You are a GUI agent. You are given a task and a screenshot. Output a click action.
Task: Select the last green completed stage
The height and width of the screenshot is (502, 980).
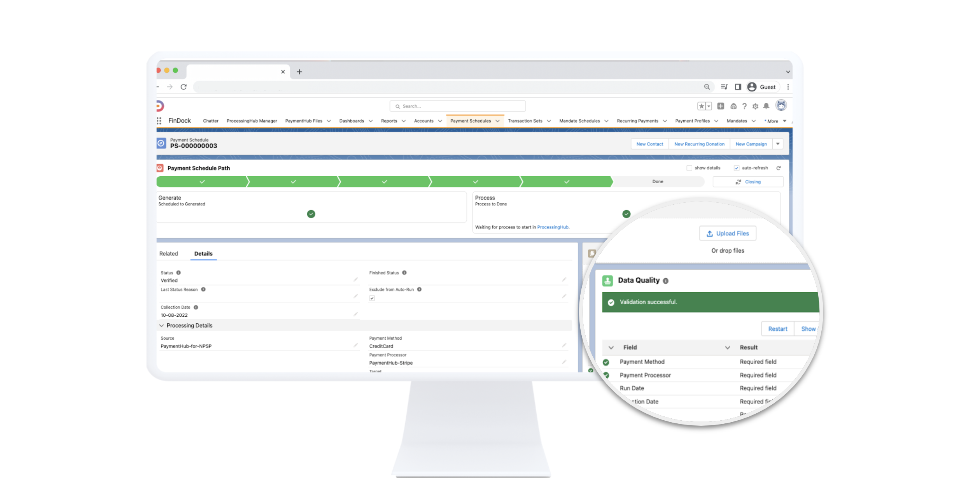pyautogui.click(x=567, y=182)
